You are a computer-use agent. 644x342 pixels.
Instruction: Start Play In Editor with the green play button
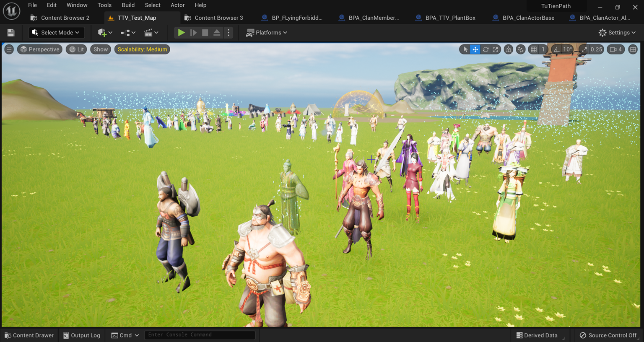pos(181,33)
